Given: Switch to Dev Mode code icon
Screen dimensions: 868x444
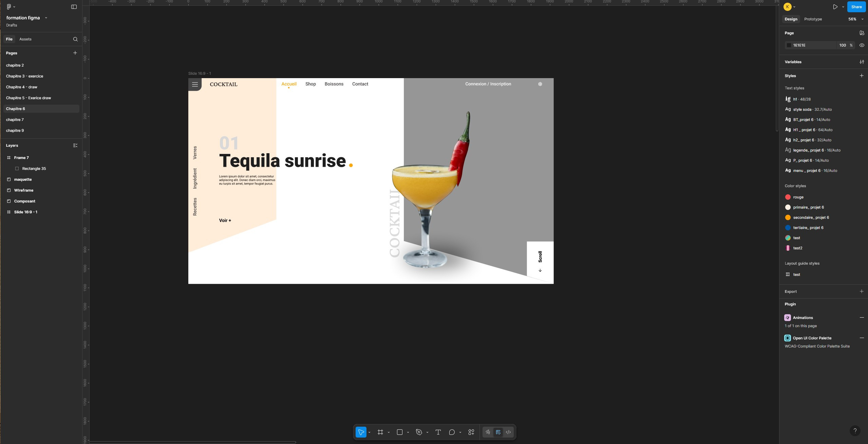Looking at the screenshot, I should (508, 432).
